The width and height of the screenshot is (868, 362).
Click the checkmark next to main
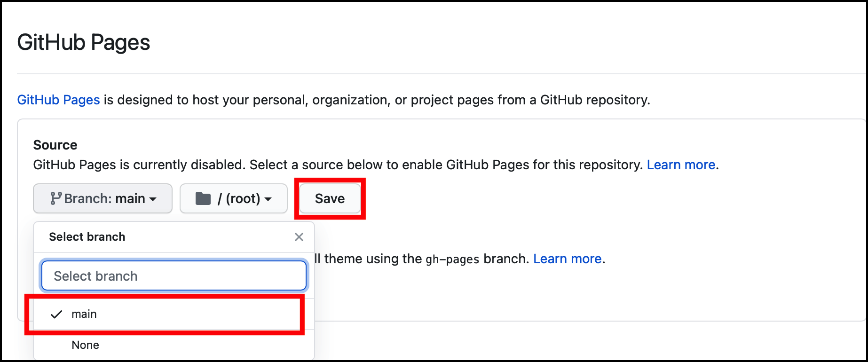(56, 314)
